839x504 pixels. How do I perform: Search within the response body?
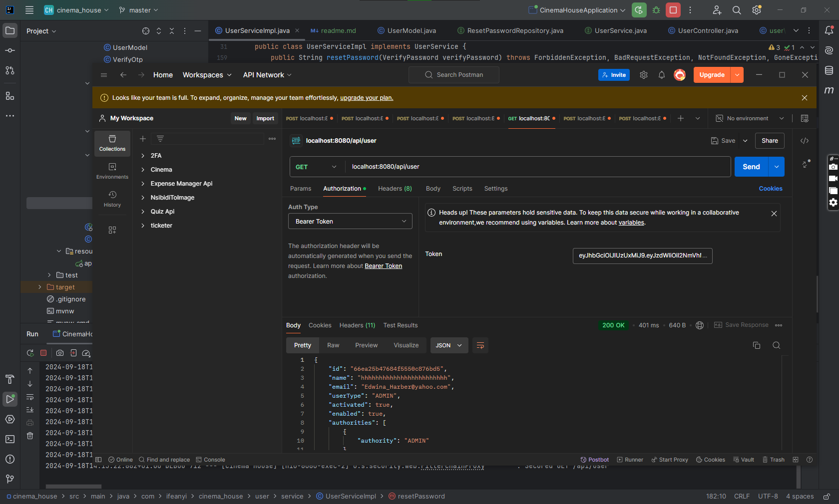pos(777,345)
